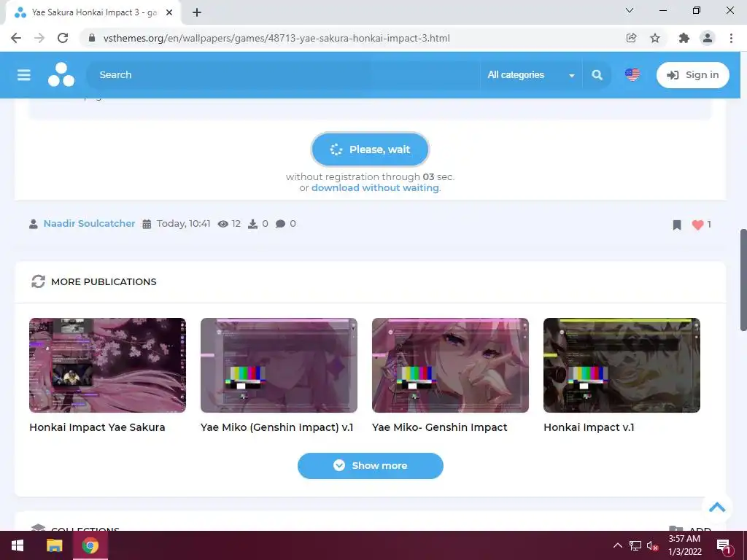Click the Show more button
The height and width of the screenshot is (560, 747).
pyautogui.click(x=370, y=466)
